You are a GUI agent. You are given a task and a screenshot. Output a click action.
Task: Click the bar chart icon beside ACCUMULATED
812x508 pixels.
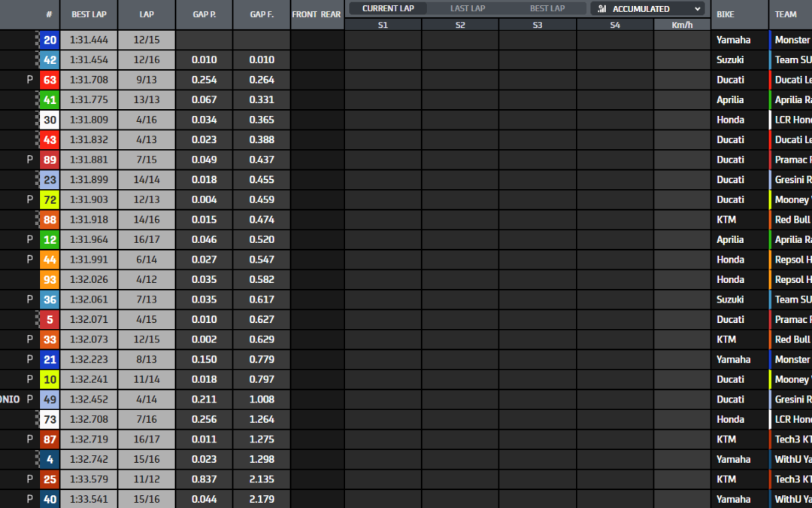tap(601, 9)
